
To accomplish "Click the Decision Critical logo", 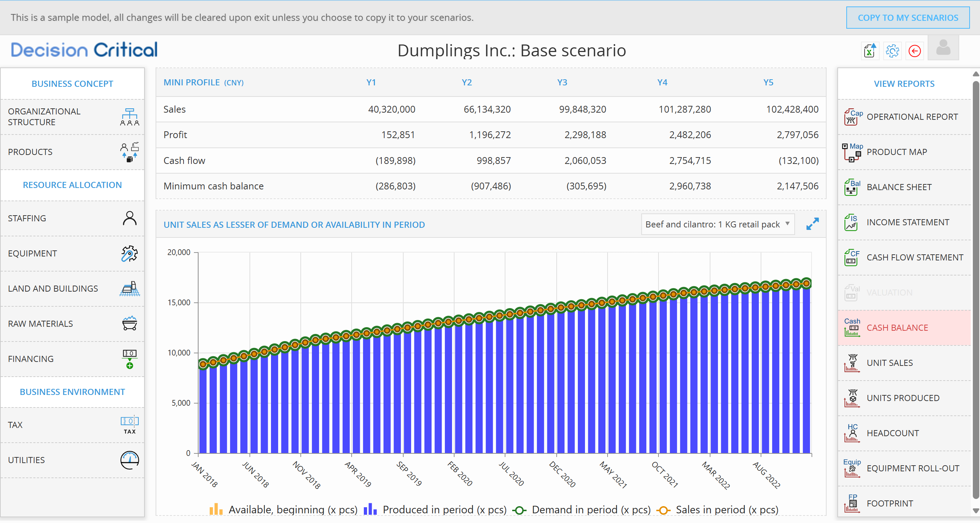I will click(x=84, y=50).
